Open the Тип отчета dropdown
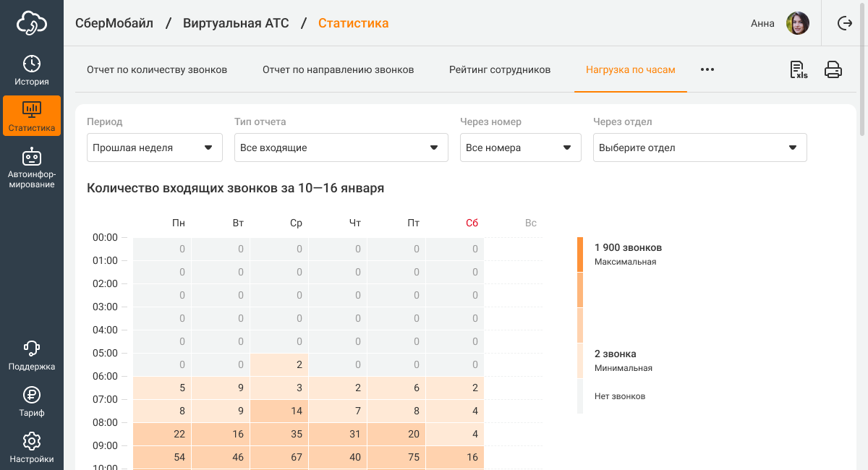 pos(340,148)
